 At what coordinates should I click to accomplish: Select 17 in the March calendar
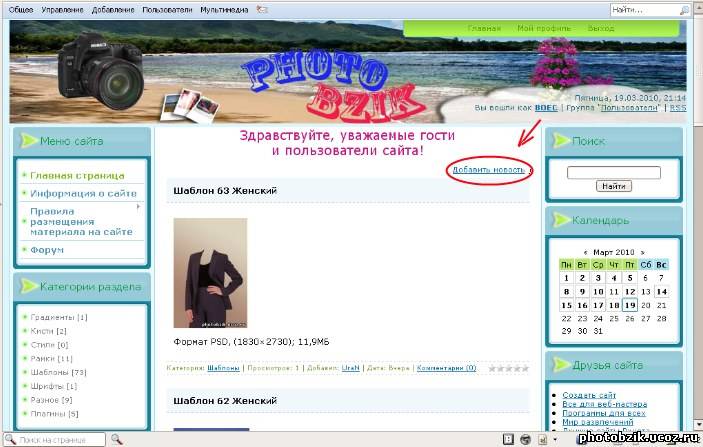pyautogui.click(x=598, y=305)
